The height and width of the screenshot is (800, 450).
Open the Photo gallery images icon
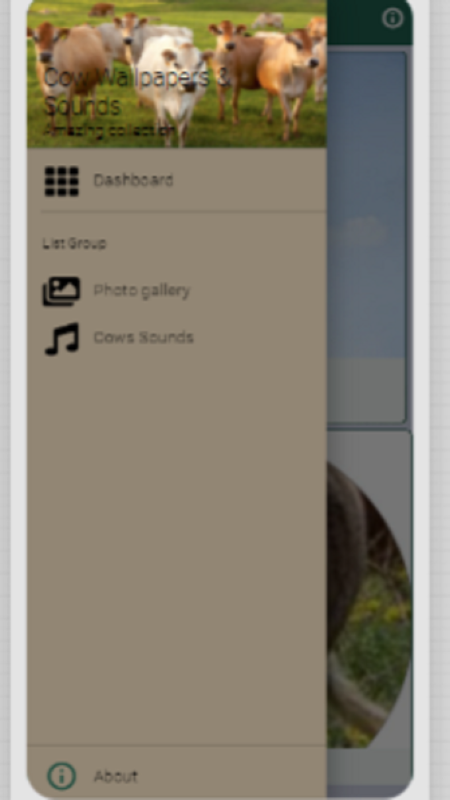coord(61,291)
